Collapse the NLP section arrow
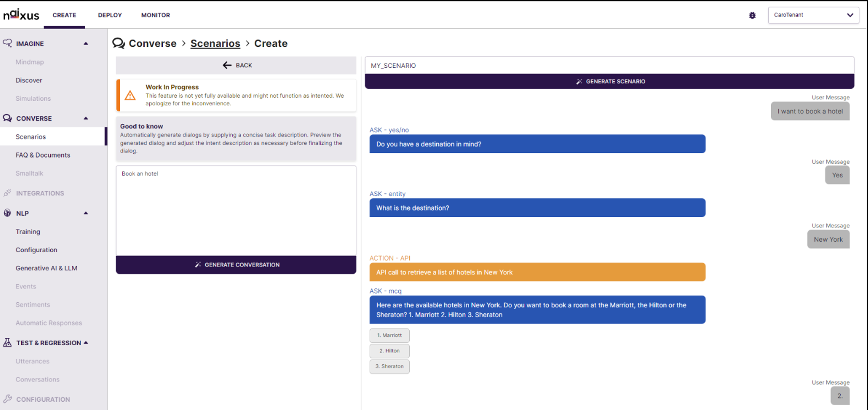 86,213
